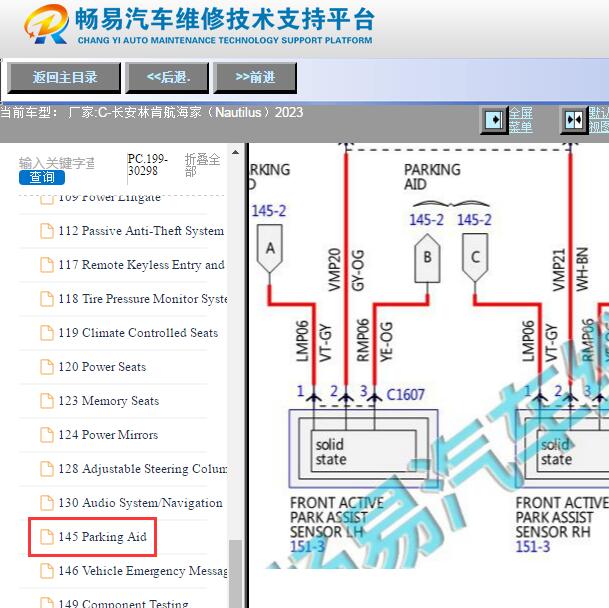Open 120 Power Seats entry

102,367
